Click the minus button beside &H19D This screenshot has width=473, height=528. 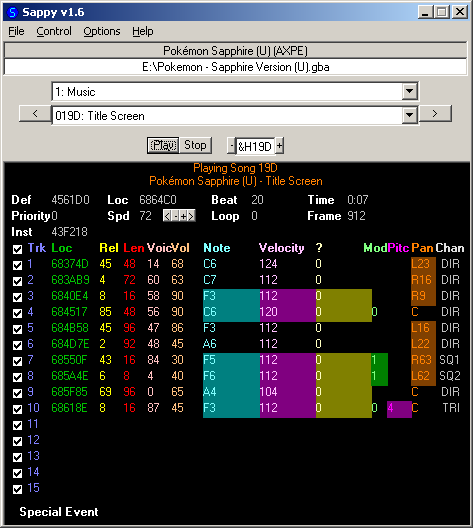[231, 146]
